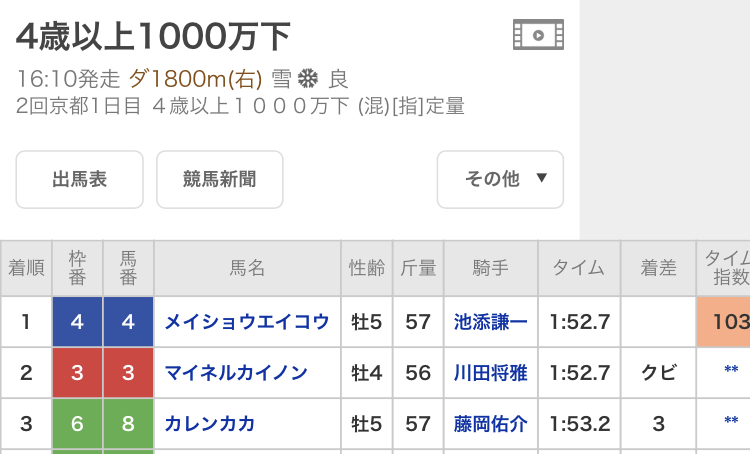Click the ** time index of マイネルカイノン
750x454 pixels.
pos(731,370)
